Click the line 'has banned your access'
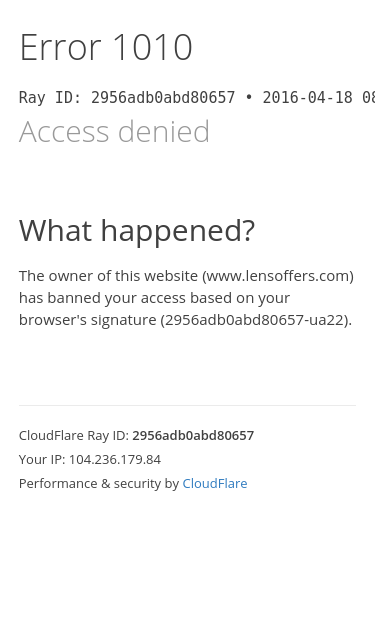The height and width of the screenshot is (627, 375). [154, 298]
